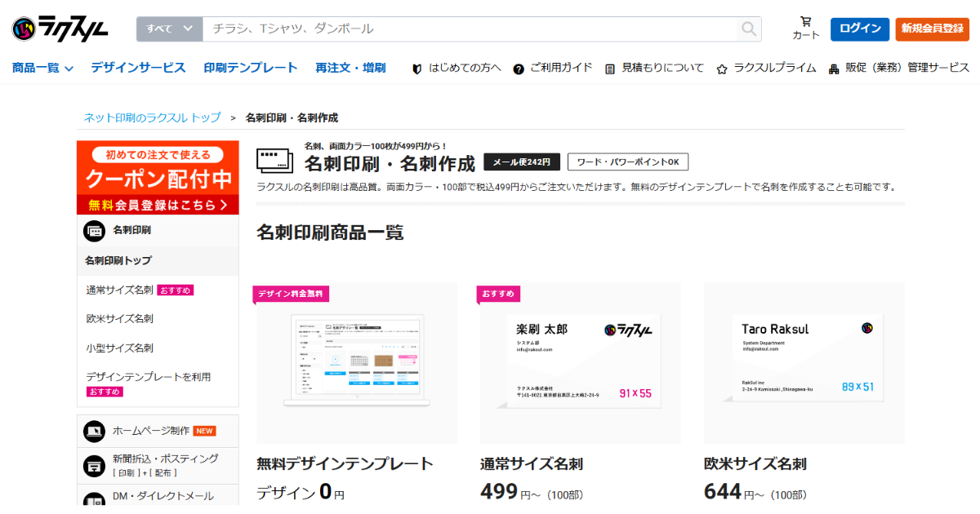The image size is (980, 514).
Task: Select デザインテンプレートを利用 in sidebar
Action: tap(149, 377)
